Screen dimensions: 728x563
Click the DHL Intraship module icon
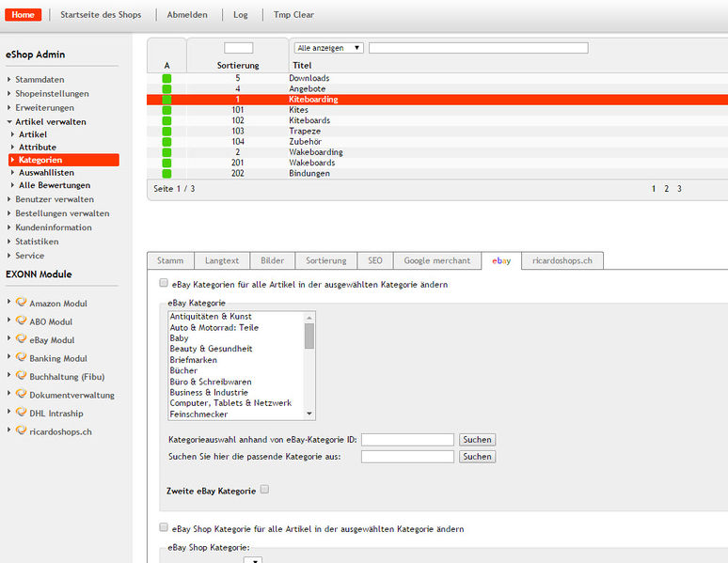(x=21, y=413)
